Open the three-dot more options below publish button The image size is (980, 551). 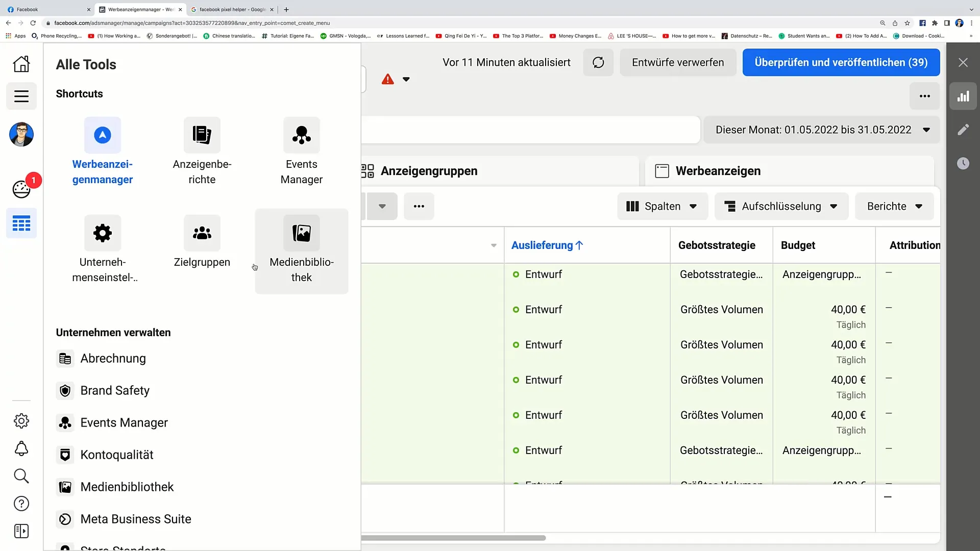[925, 96]
